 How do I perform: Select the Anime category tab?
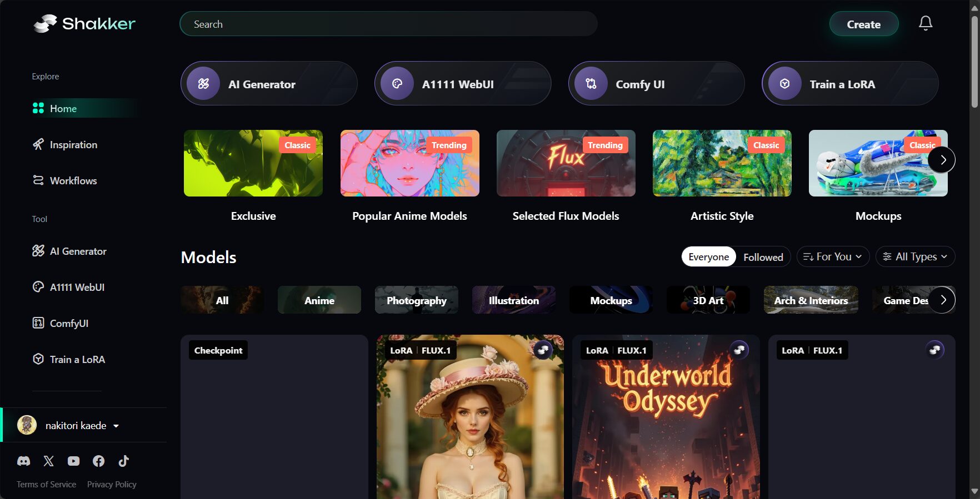[319, 300]
